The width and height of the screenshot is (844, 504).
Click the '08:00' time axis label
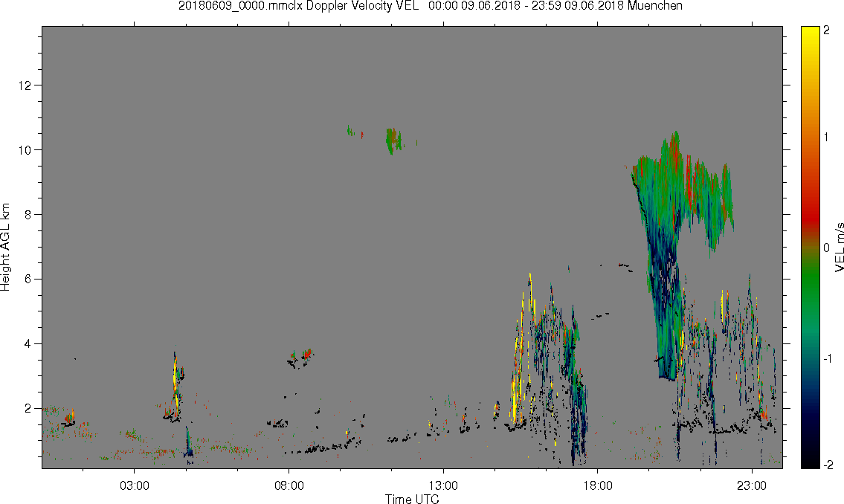coord(289,486)
